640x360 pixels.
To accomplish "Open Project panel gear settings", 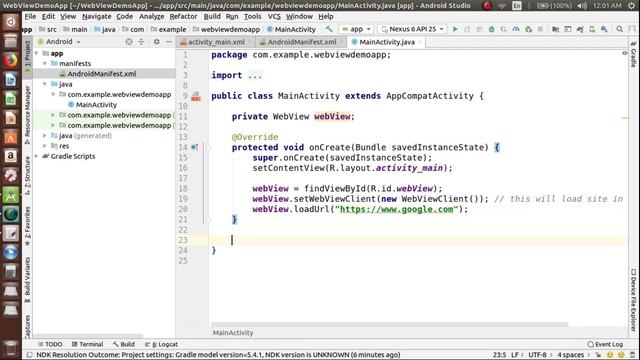I will tap(156, 42).
